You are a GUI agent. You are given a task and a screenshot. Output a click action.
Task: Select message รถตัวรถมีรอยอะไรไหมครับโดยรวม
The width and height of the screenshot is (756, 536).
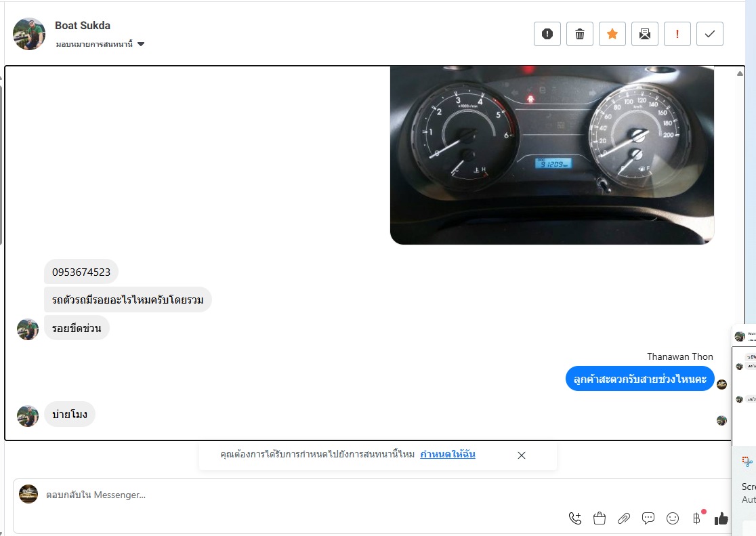[128, 300]
